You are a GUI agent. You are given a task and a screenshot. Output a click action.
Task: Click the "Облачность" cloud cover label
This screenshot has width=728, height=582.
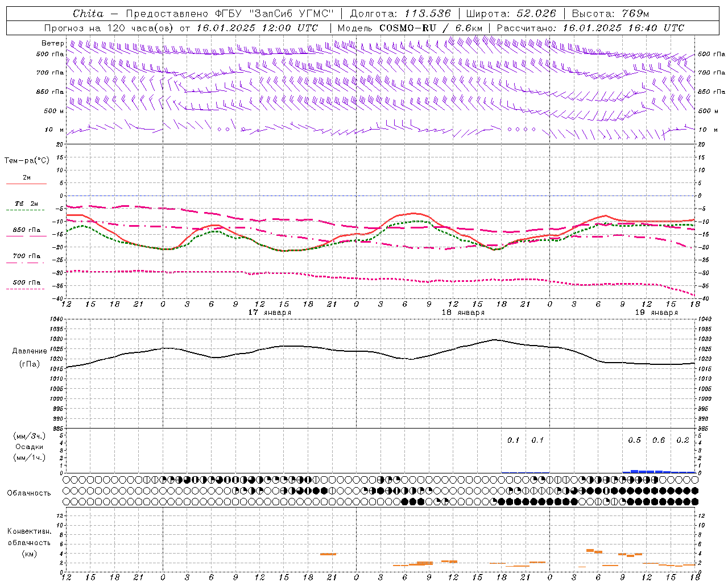(29, 493)
